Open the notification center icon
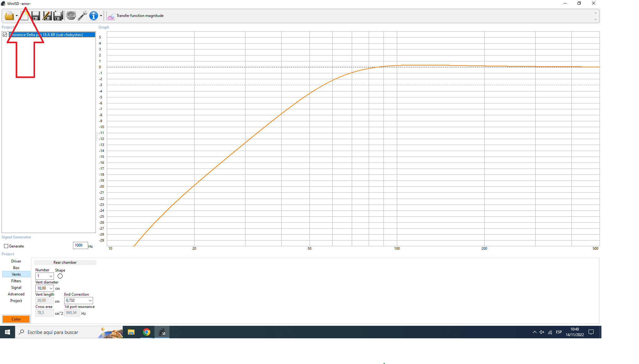Screen dimensions: 639x364 591,332
